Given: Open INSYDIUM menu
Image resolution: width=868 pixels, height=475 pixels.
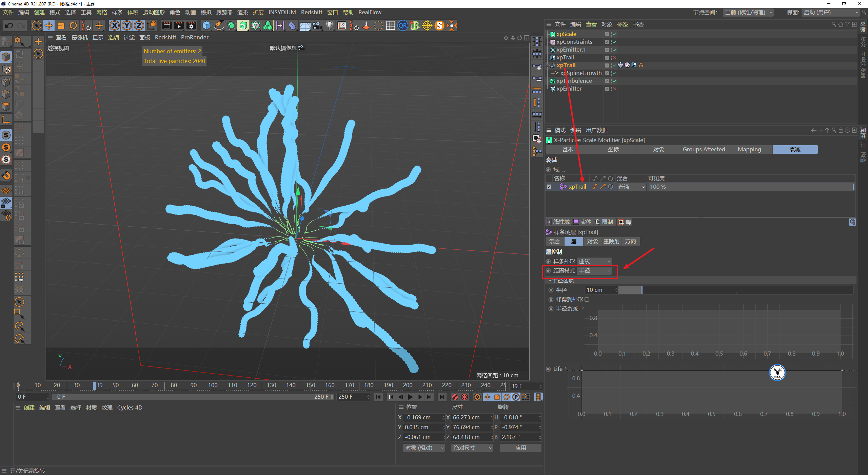Looking at the screenshot, I should pos(282,12).
